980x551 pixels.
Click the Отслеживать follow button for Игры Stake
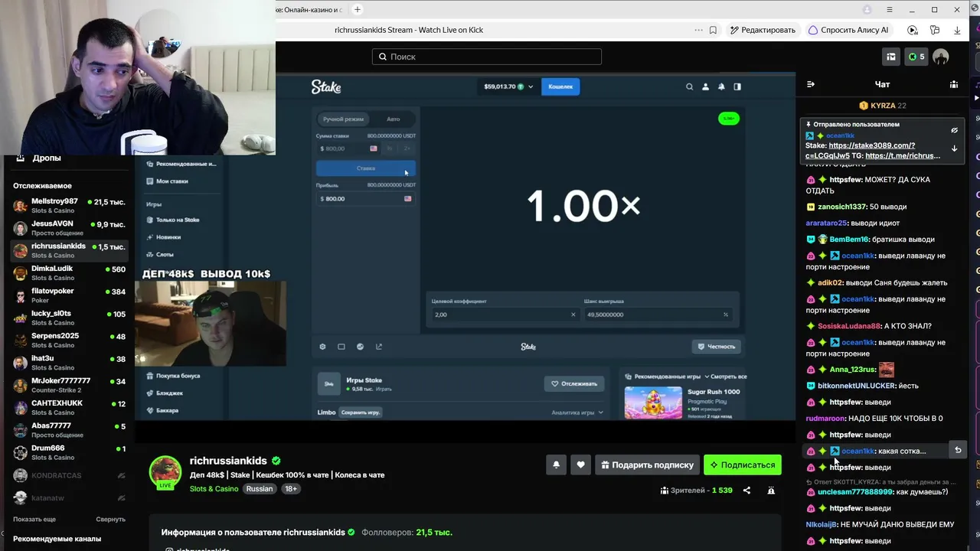pyautogui.click(x=574, y=383)
